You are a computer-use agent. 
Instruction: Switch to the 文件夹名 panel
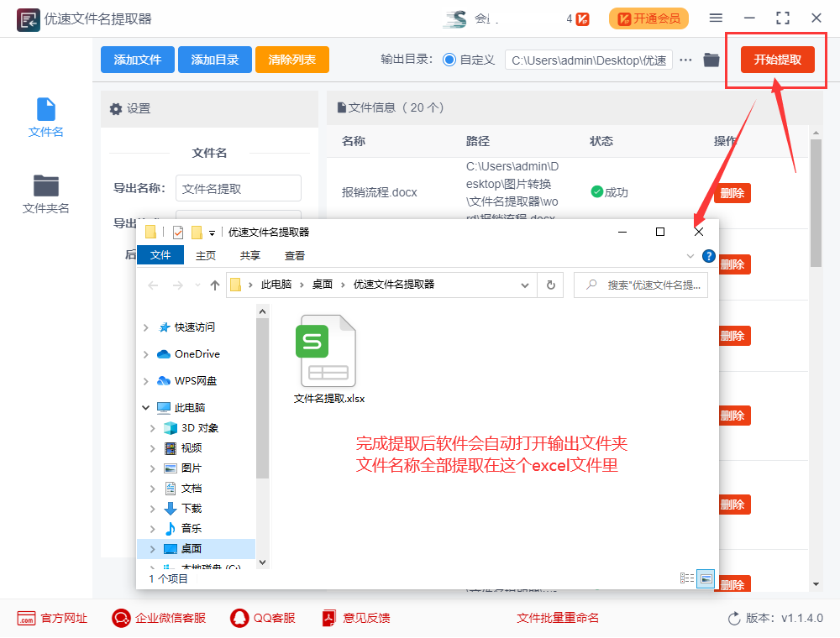click(45, 193)
